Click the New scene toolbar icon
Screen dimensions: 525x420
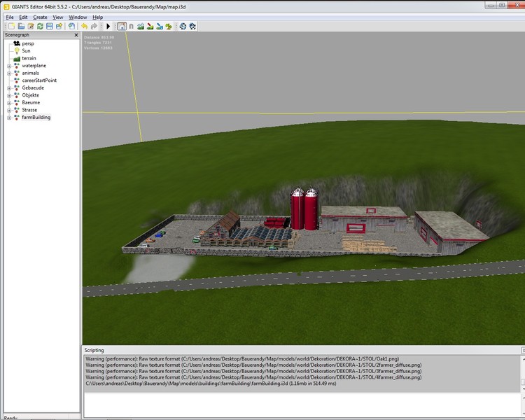click(x=12, y=26)
